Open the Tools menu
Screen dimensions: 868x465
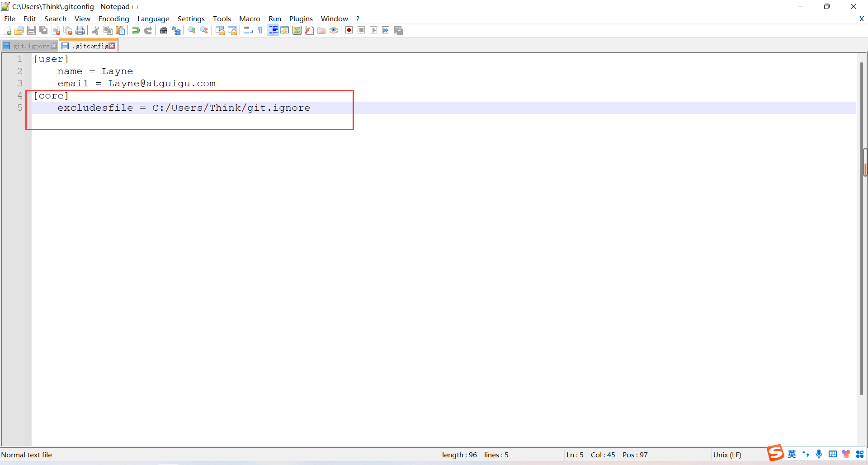[222, 19]
